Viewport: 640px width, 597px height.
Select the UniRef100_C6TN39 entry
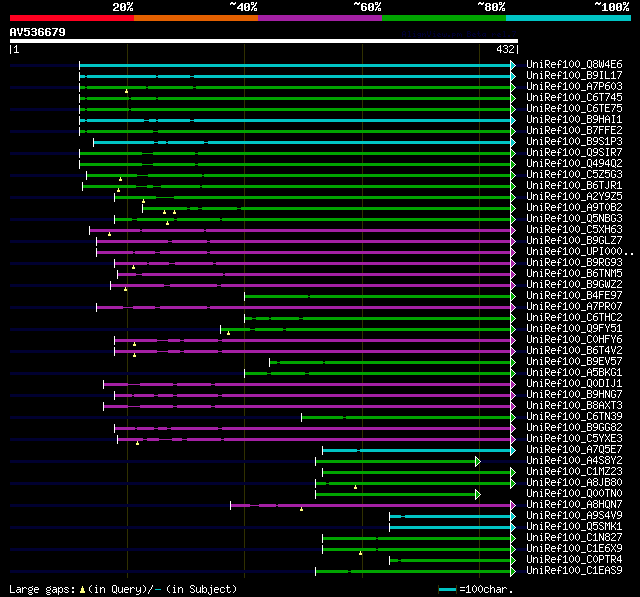point(574,417)
